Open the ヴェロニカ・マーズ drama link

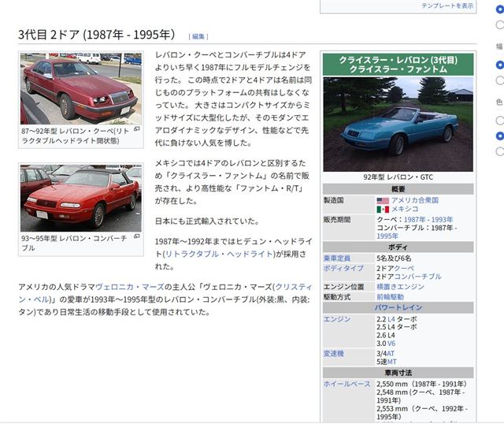click(x=129, y=287)
